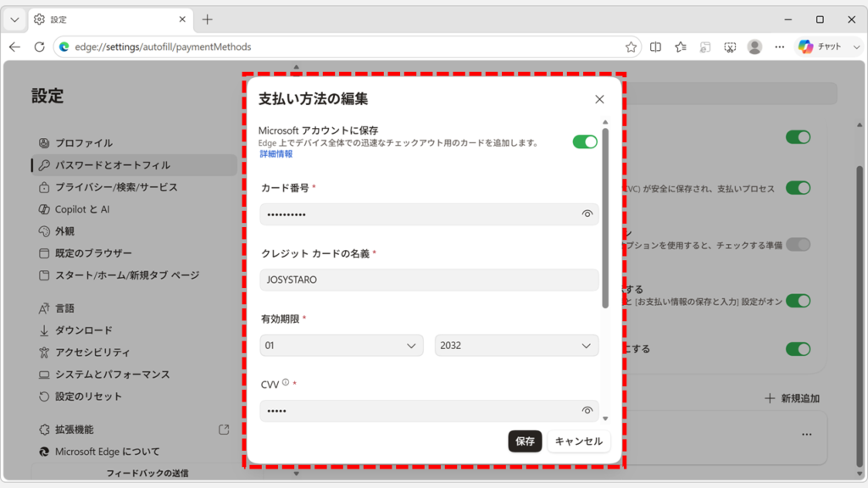Click ＋ 新規追加 on the background page
The image size is (868, 488).
click(x=793, y=398)
